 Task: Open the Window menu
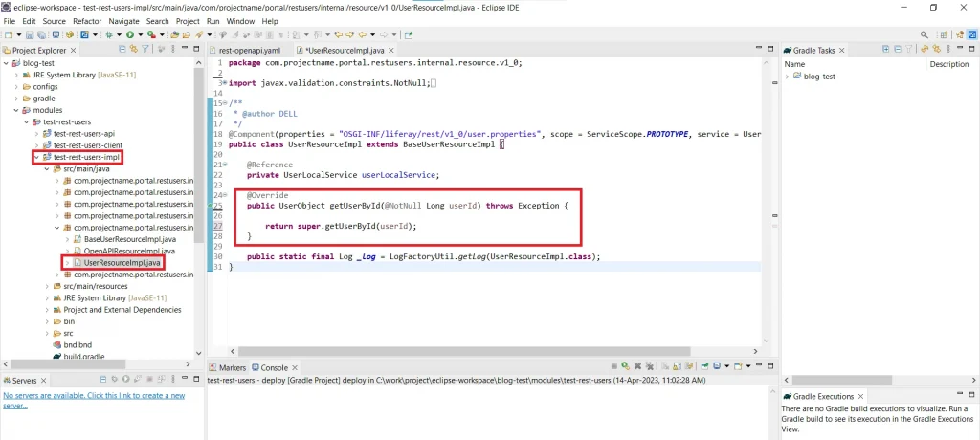tap(240, 21)
